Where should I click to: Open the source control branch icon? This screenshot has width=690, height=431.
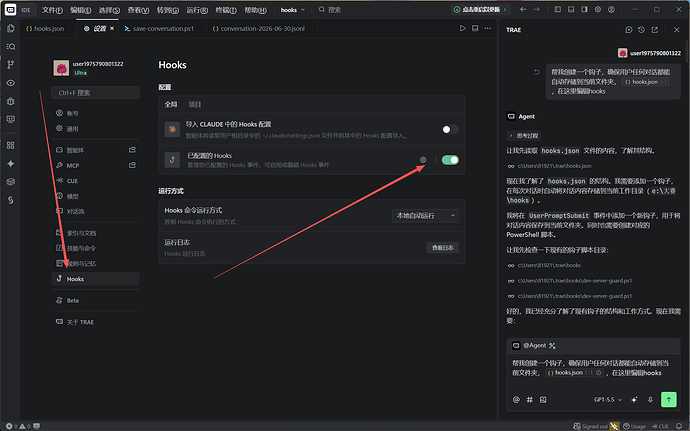[x=11, y=65]
